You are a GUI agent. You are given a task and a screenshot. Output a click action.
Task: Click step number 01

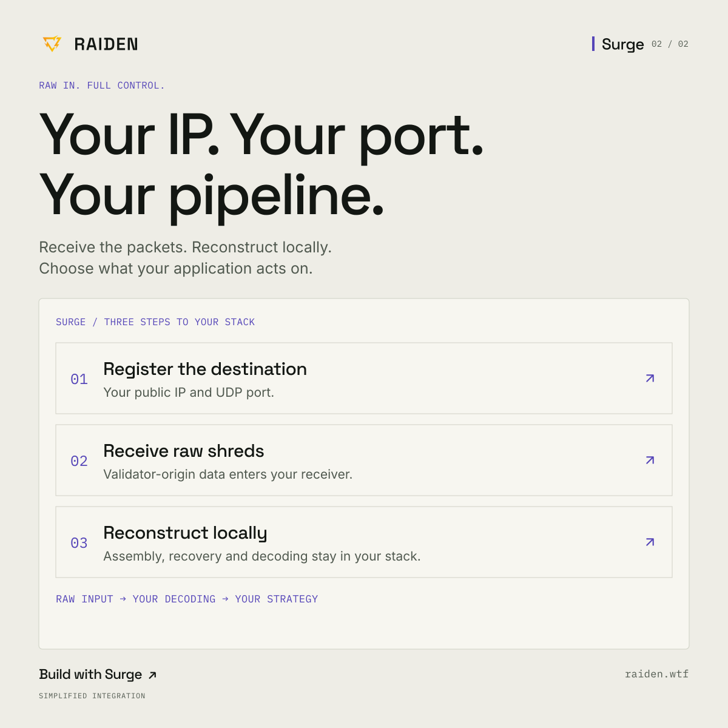(x=79, y=379)
